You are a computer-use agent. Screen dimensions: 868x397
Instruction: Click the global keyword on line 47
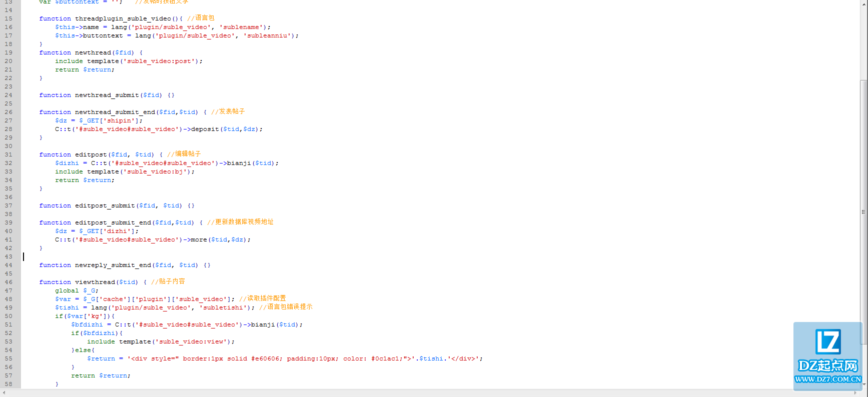(67, 290)
